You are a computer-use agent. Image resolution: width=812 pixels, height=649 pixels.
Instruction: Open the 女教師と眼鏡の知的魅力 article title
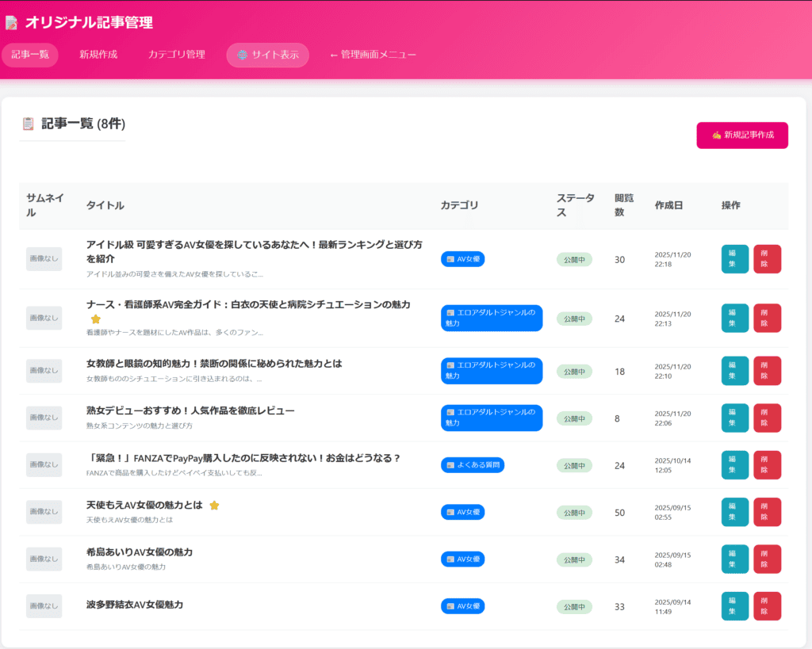(214, 364)
